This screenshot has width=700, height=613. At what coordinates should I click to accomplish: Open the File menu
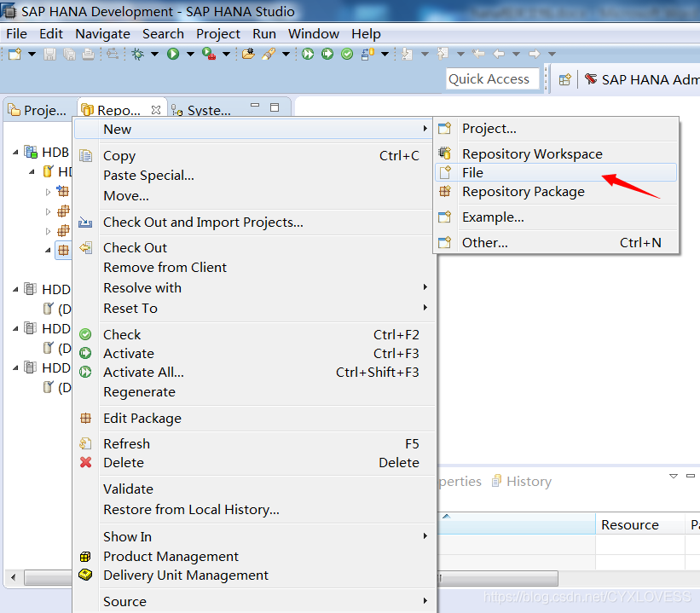pos(16,34)
